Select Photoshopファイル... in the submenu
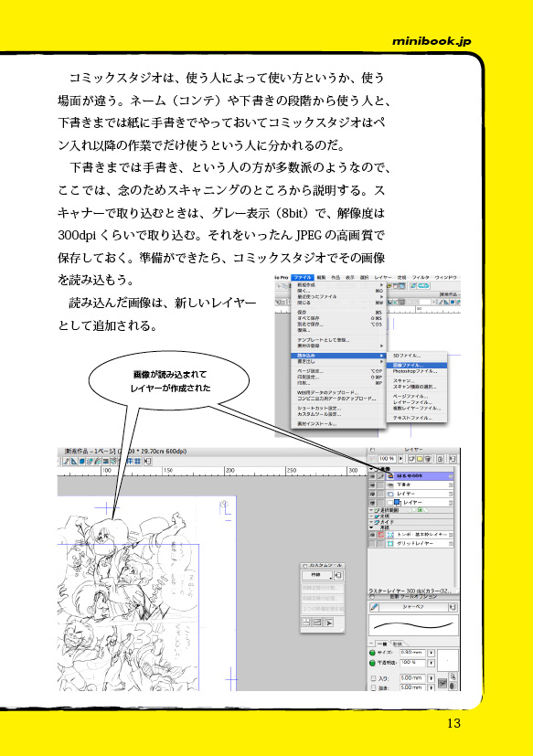 (x=415, y=371)
